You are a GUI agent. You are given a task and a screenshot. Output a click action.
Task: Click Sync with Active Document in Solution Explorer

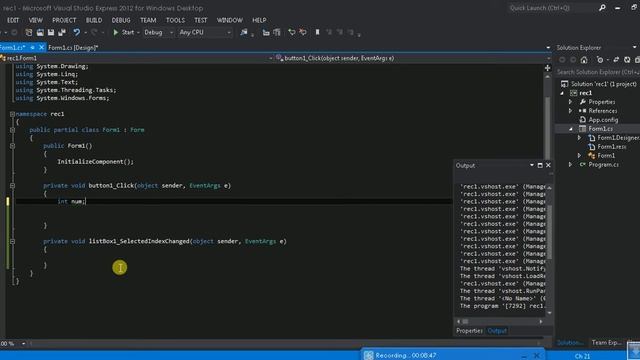point(616,60)
